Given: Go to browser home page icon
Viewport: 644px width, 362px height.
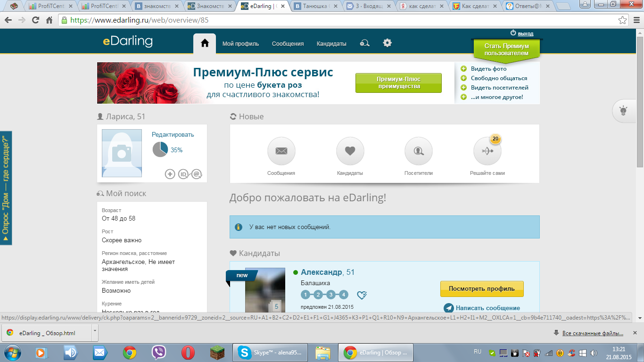Looking at the screenshot, I should (x=49, y=20).
